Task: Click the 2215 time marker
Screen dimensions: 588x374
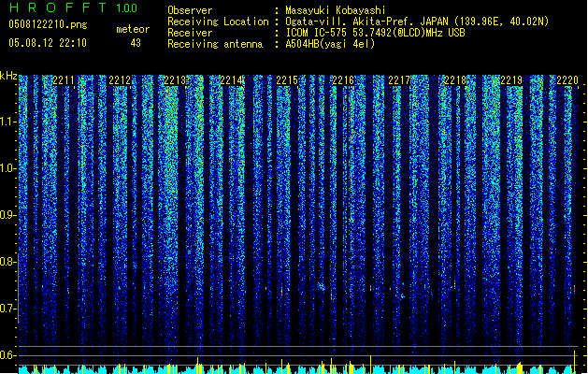Action: point(287,80)
